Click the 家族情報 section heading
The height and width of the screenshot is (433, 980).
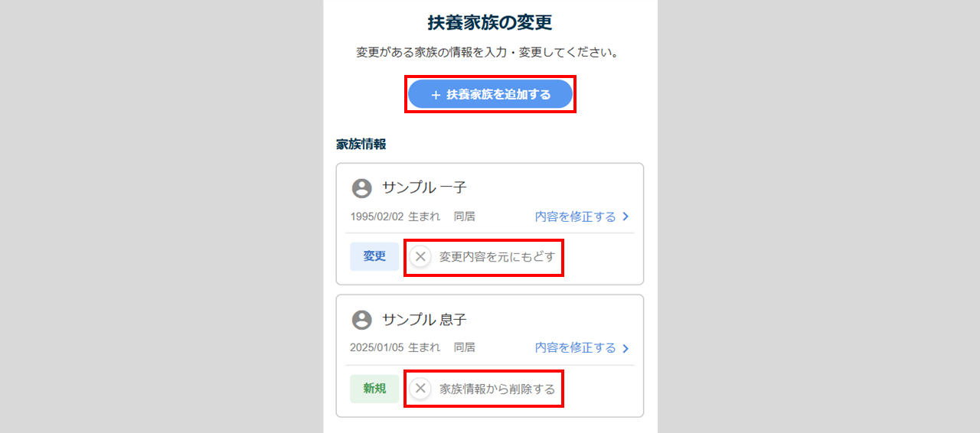[x=361, y=144]
